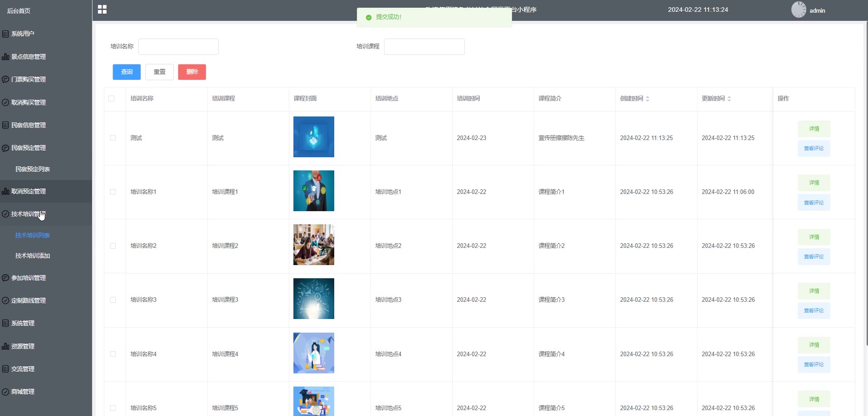
Task: Check the 培训名称3 row checkbox
Action: coord(113,300)
